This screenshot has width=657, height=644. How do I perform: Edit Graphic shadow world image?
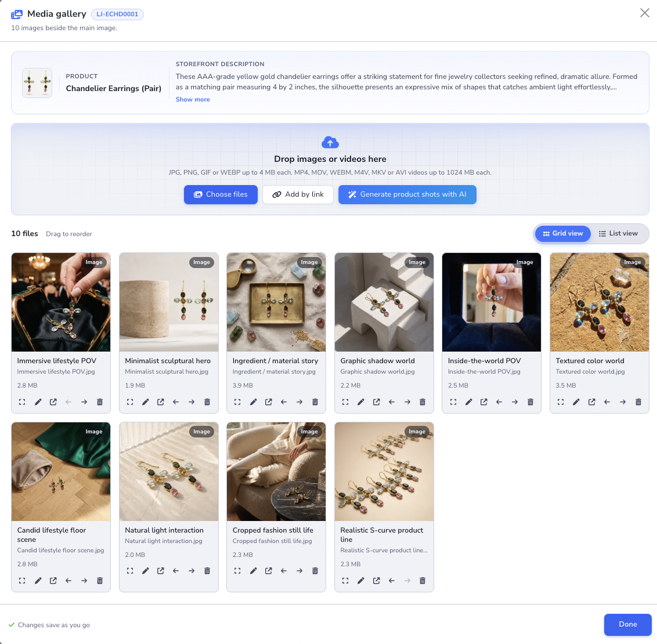(x=361, y=402)
